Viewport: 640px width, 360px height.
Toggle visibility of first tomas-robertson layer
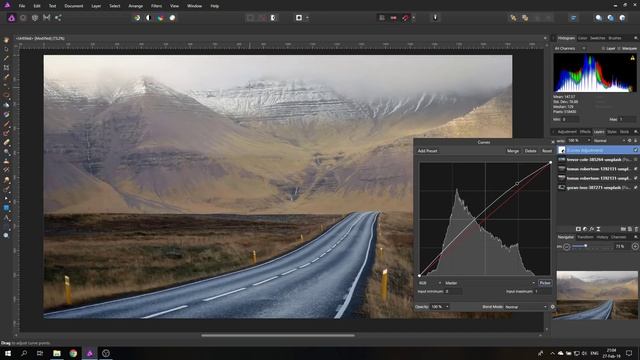tap(636, 169)
